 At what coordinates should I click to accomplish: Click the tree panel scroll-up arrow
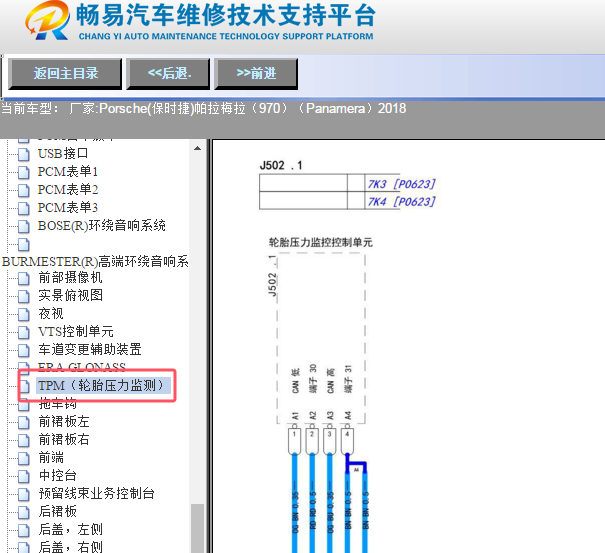[198, 148]
